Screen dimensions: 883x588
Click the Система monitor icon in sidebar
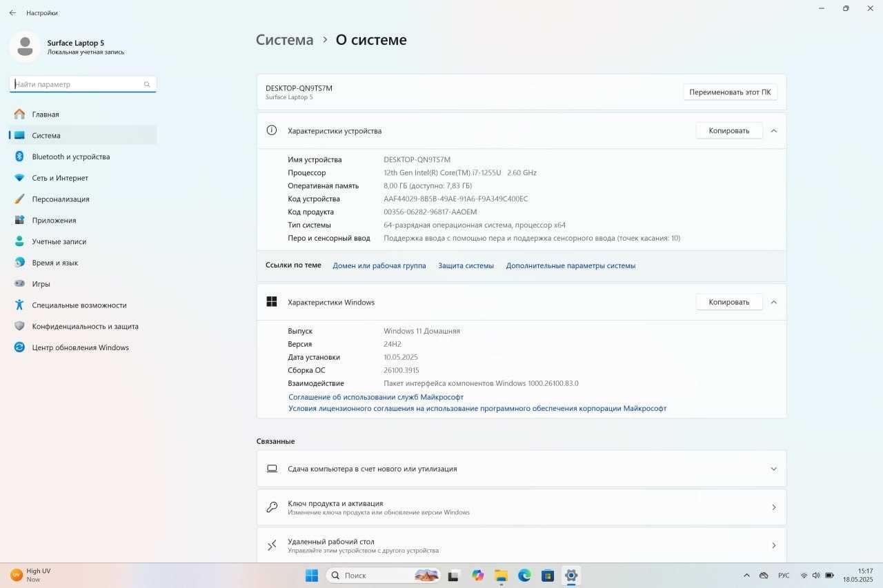tap(19, 136)
